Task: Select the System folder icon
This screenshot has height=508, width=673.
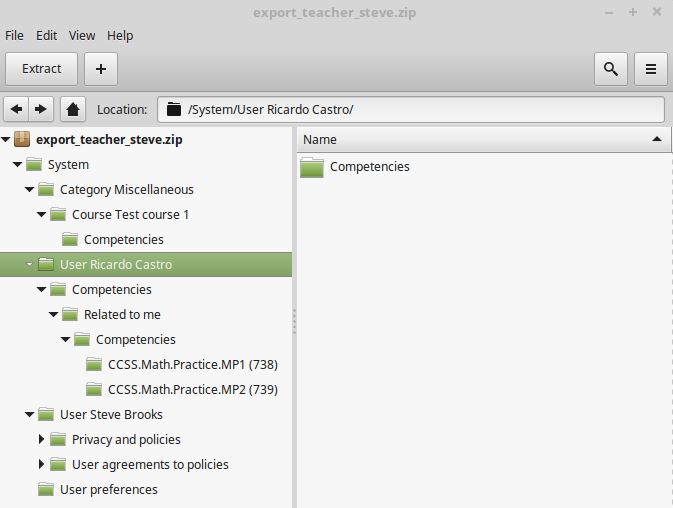Action: coord(34,164)
